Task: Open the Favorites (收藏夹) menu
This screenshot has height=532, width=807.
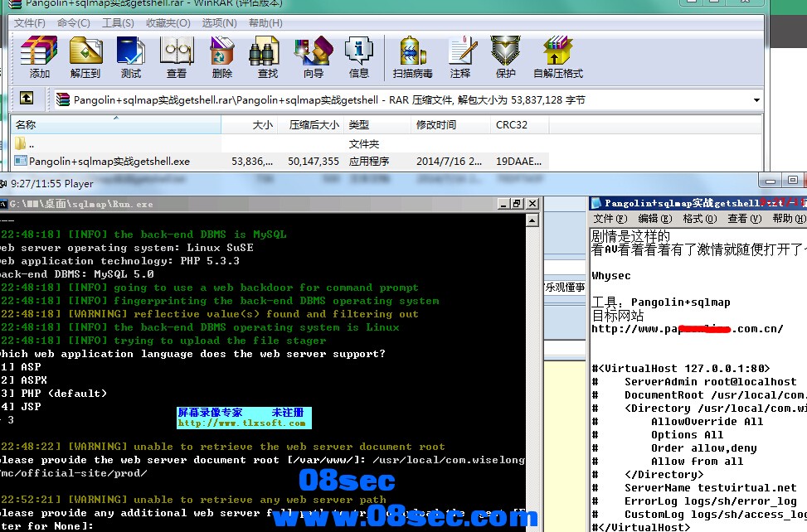Action: (x=168, y=23)
